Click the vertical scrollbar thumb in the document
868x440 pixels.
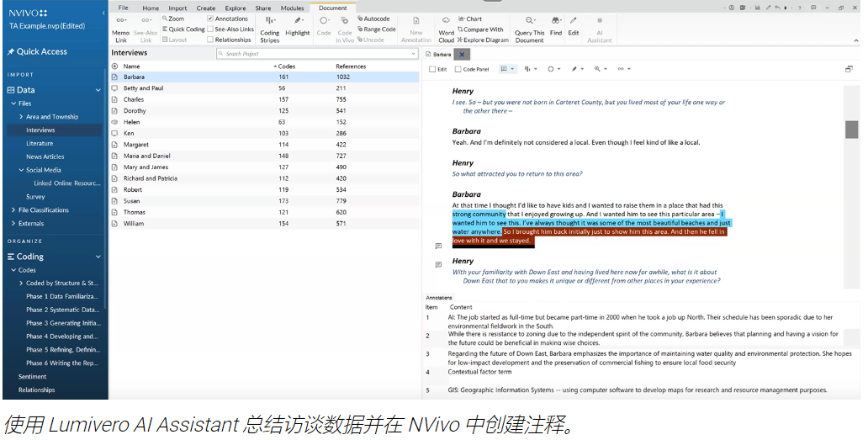pyautogui.click(x=851, y=129)
